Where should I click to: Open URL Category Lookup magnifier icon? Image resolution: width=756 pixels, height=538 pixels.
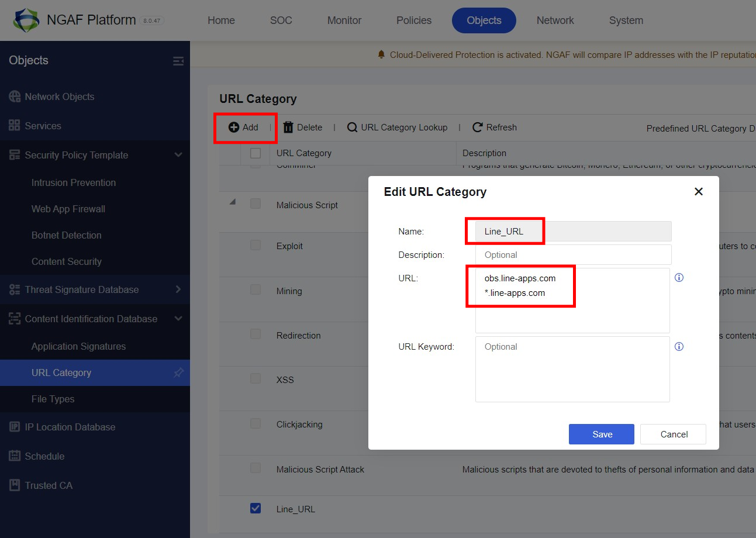coord(352,127)
